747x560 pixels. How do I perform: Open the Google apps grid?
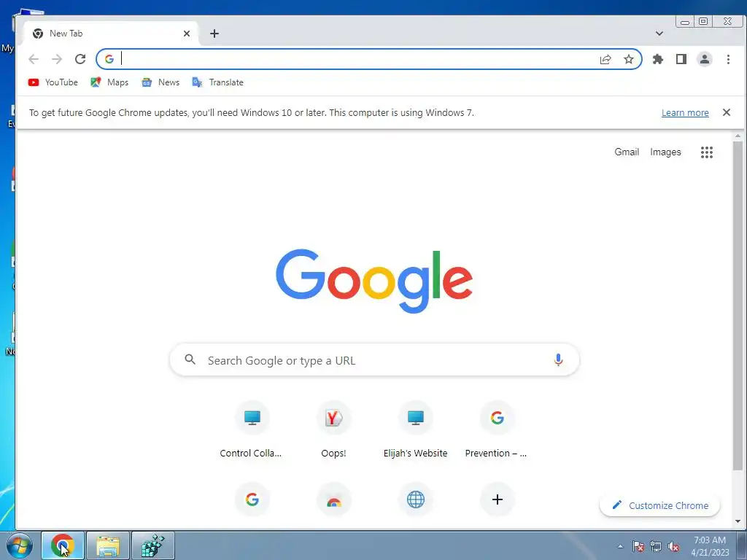point(707,152)
